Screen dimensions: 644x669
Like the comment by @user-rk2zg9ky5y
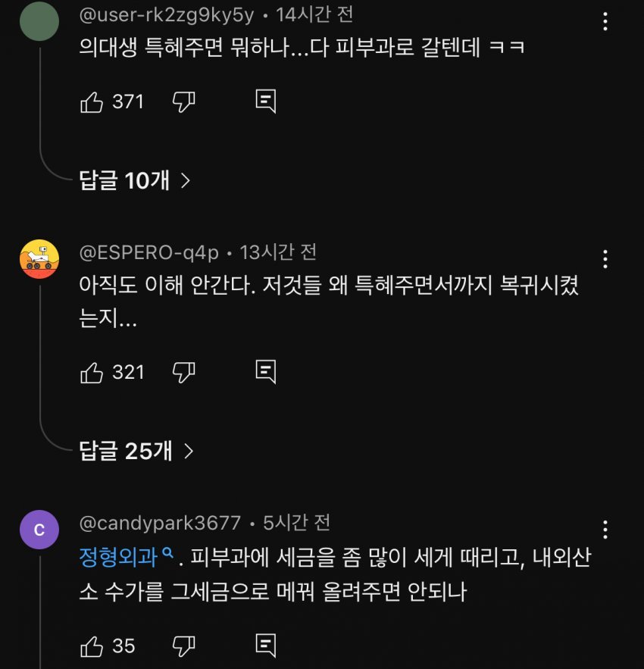[x=92, y=102]
